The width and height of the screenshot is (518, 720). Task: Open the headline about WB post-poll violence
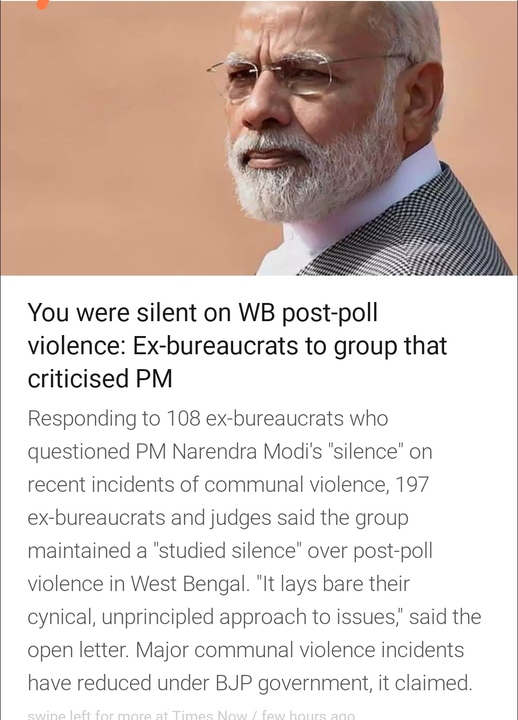click(237, 345)
